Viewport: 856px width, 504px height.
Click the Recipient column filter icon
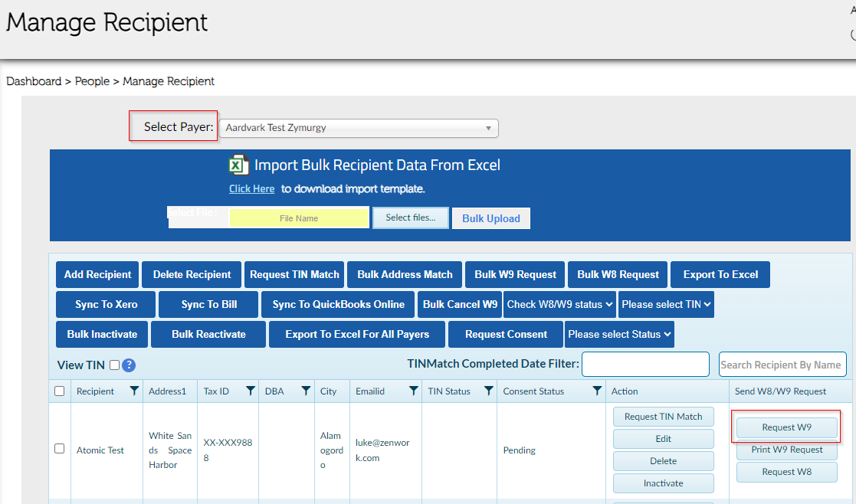tap(134, 391)
